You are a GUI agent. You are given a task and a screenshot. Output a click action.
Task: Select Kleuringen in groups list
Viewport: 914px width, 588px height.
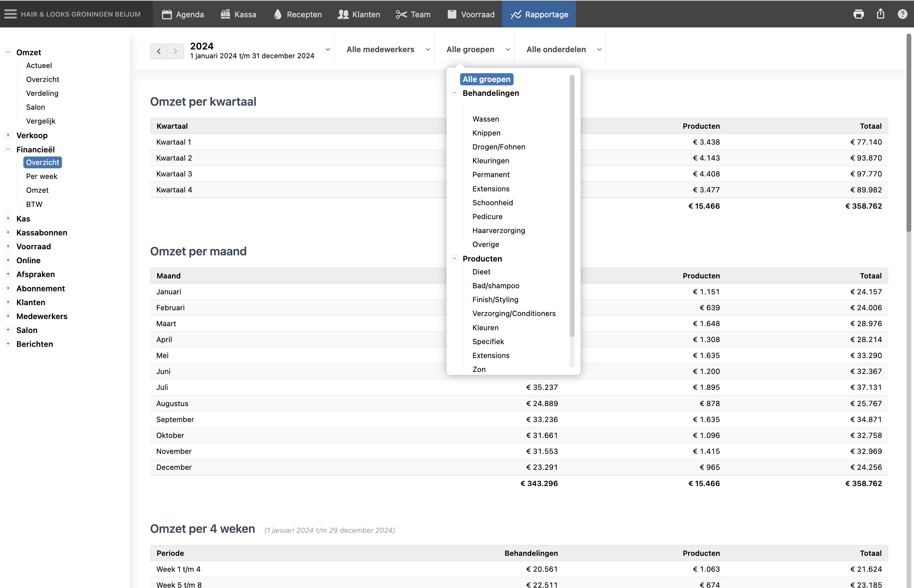490,161
